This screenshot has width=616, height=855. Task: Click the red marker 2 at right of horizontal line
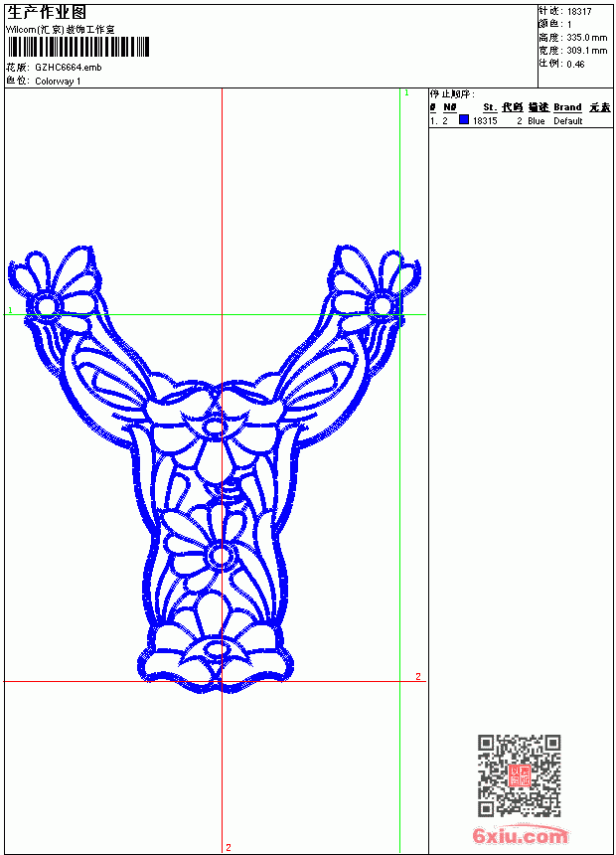[418, 677]
